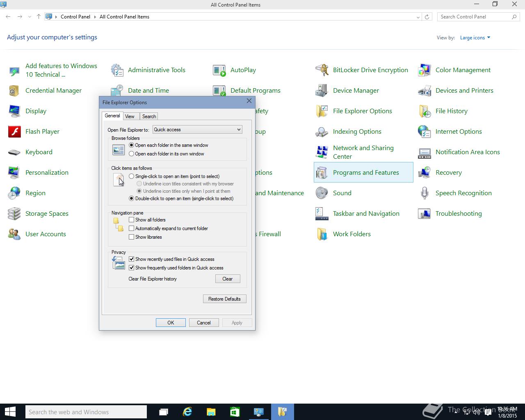Expand address bar history dropdown arrow
Viewport: 525px width, 420px height.
tap(418, 17)
